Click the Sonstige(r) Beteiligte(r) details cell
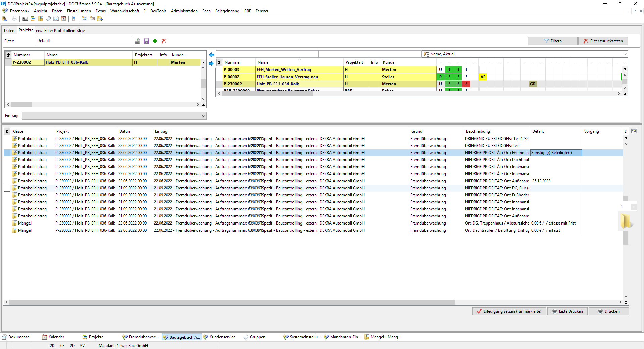644x349 pixels. 556,153
